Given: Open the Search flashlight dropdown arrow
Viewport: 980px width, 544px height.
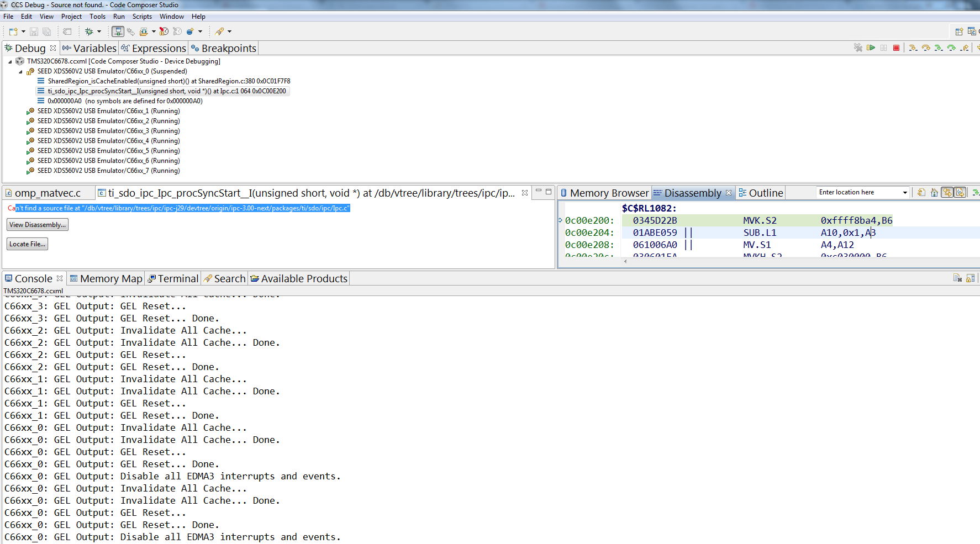Looking at the screenshot, I should pyautogui.click(x=229, y=31).
